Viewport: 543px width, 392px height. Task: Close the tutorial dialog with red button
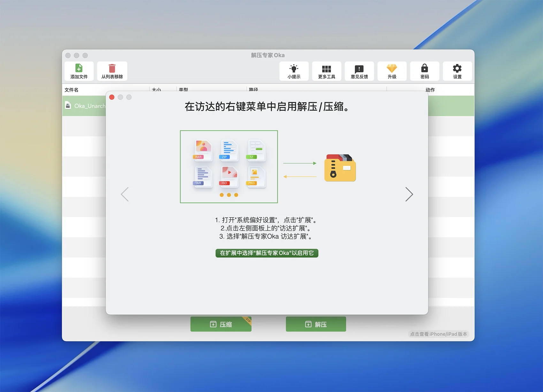[x=112, y=97]
